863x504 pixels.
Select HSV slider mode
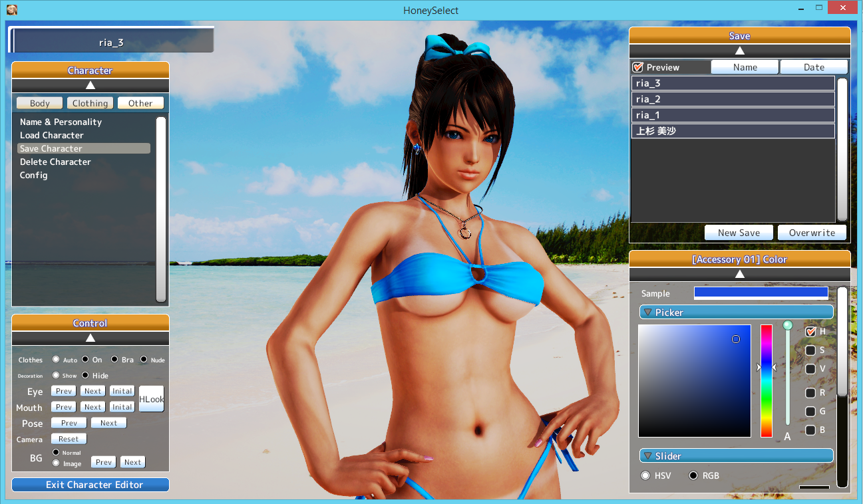coord(645,475)
